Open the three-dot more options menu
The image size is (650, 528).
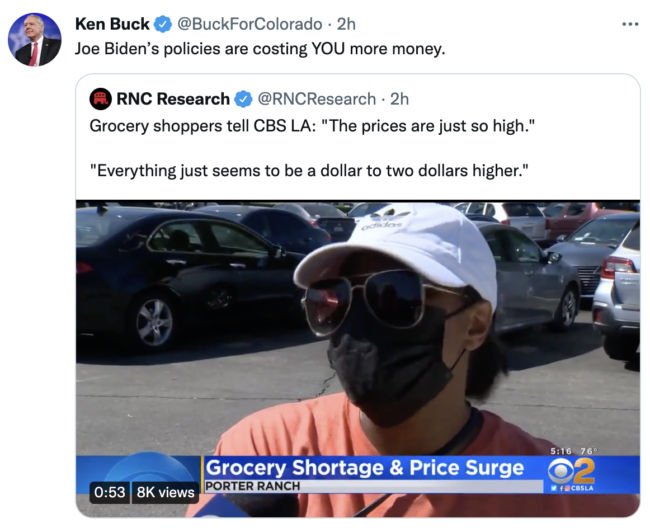point(630,24)
